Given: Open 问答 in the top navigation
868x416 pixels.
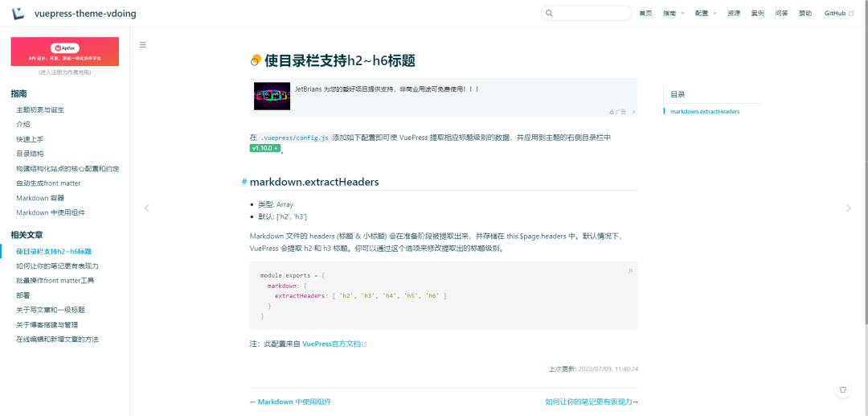Looking at the screenshot, I should pos(782,14).
